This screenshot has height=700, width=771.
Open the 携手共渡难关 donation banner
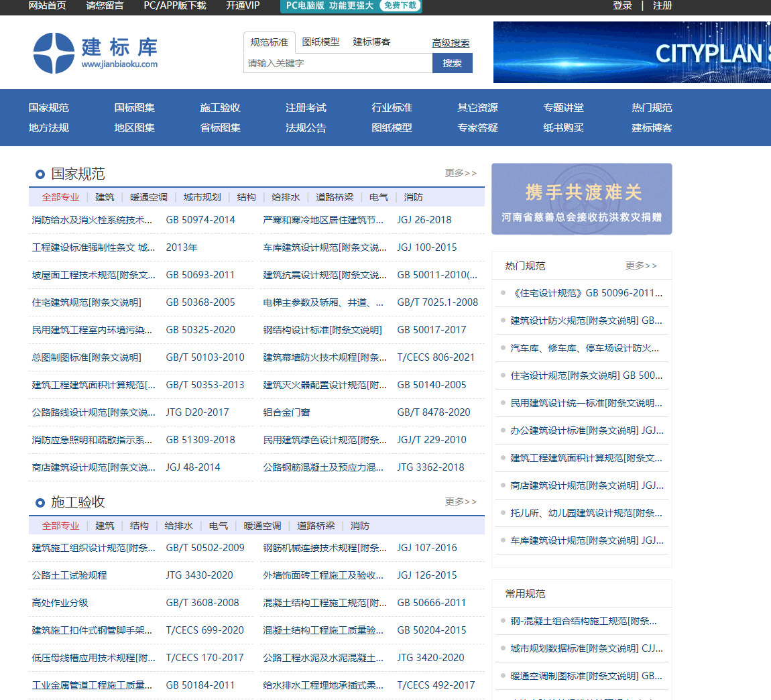[x=581, y=199]
